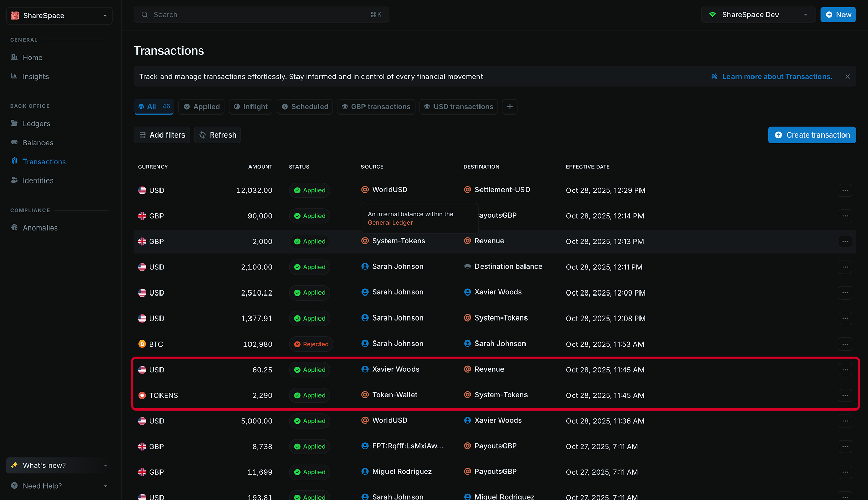
Task: Click the TOKENS currency icon
Action: [142, 395]
